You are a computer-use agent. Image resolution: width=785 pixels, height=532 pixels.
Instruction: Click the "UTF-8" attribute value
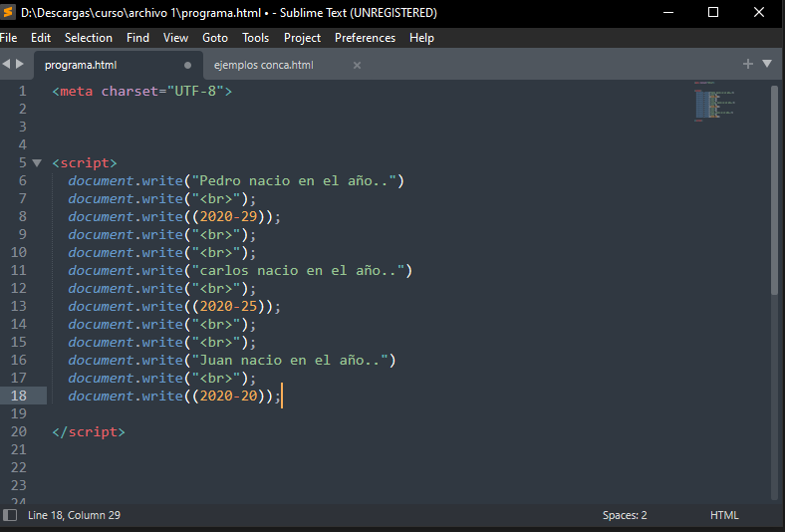[x=195, y=91]
